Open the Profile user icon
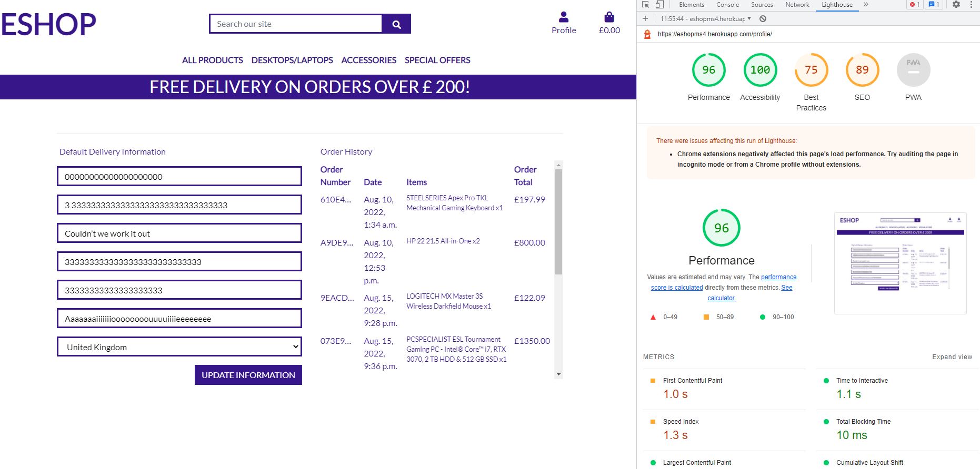The width and height of the screenshot is (980, 469). pos(563,17)
